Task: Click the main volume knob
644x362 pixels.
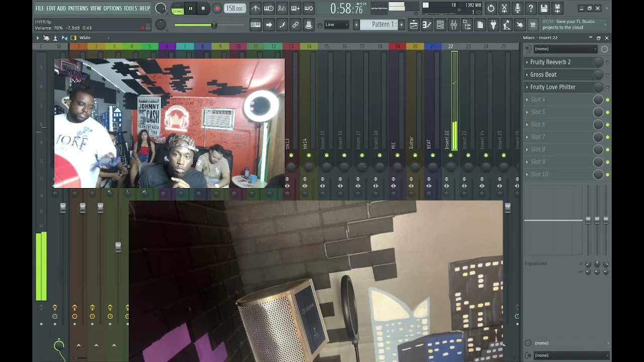Action: point(160,8)
